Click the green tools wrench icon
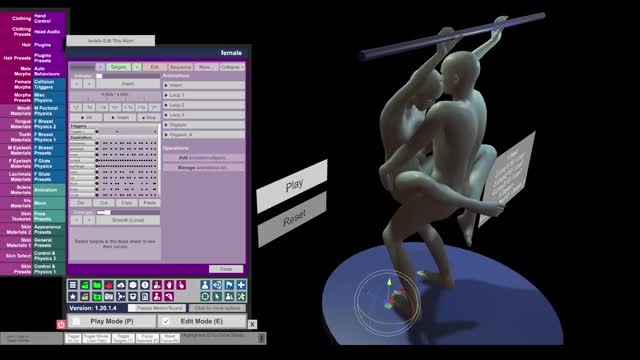640x360 pixels. pyautogui.click(x=241, y=297)
